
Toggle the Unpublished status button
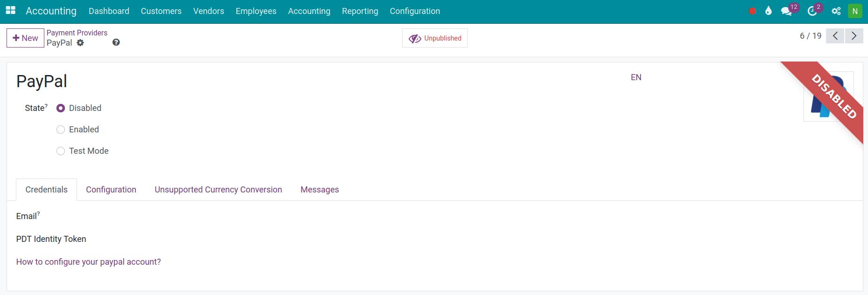pyautogui.click(x=435, y=38)
